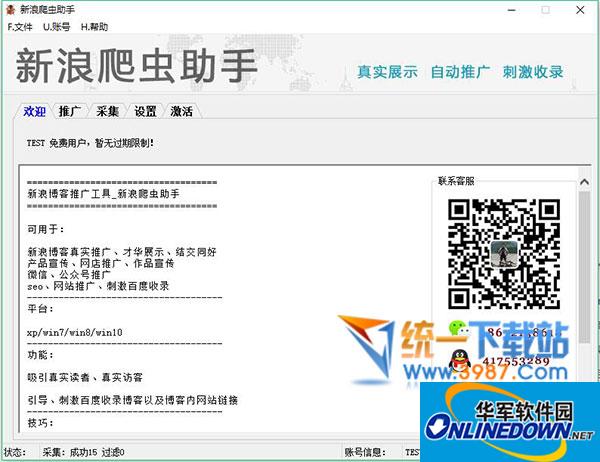Click the WeChat icon below QR code

pyautogui.click(x=459, y=329)
